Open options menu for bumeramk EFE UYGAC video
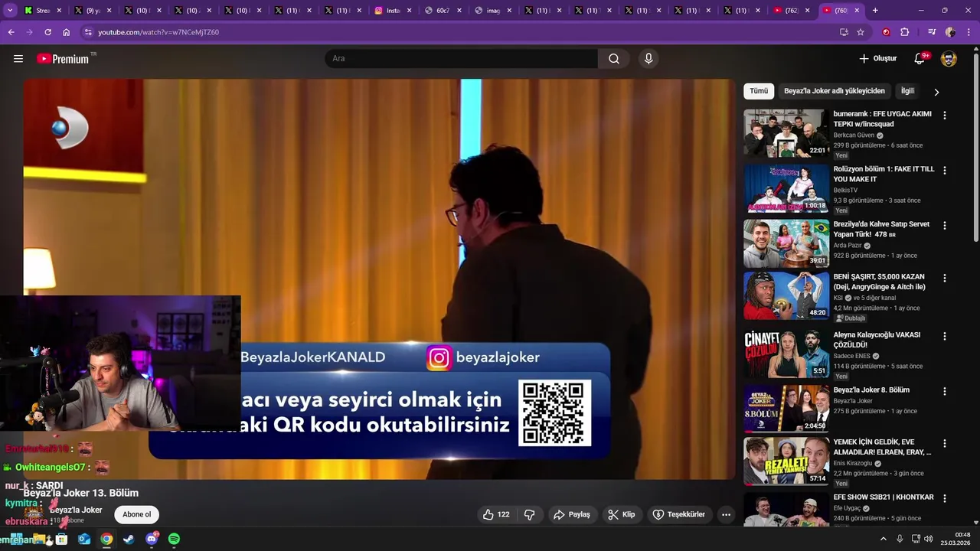The image size is (980, 551). [x=944, y=115]
